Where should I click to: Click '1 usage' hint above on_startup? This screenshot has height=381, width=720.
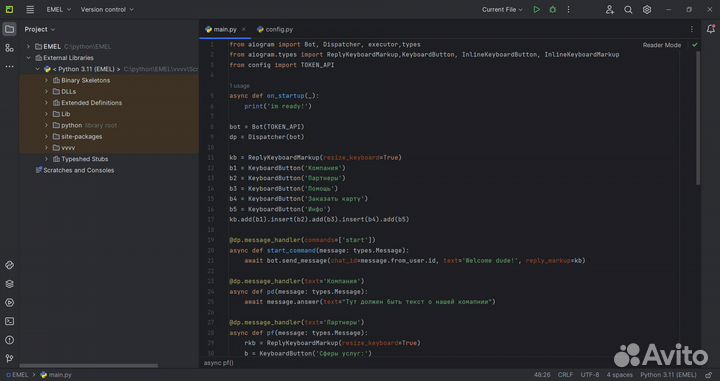pyautogui.click(x=240, y=86)
